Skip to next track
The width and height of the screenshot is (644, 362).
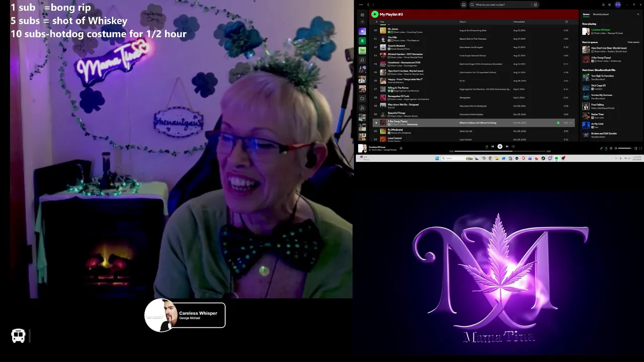[507, 146]
